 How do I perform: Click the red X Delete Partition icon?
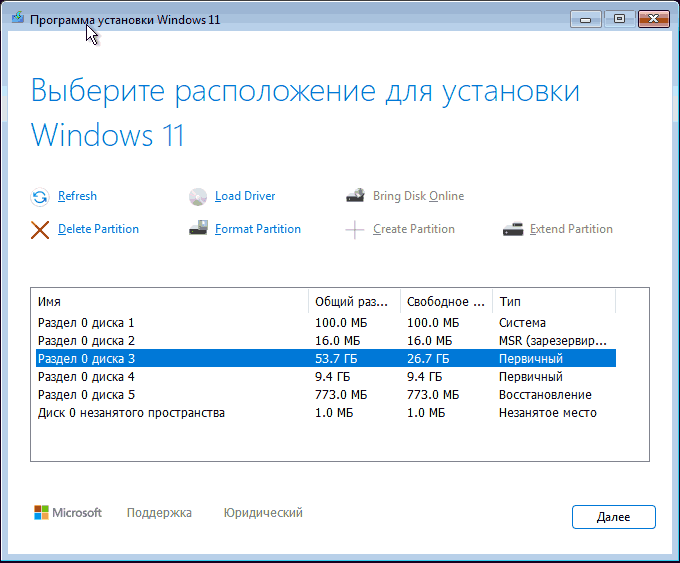[x=39, y=230]
